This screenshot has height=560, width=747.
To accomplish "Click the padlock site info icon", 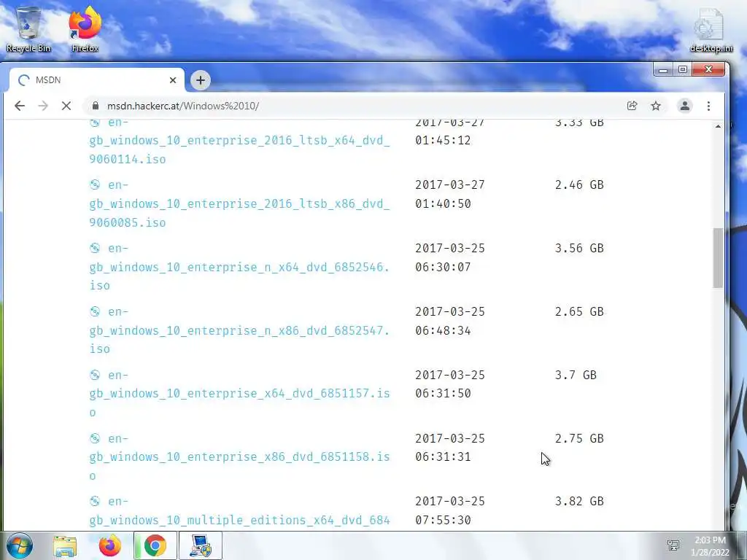I will (96, 106).
